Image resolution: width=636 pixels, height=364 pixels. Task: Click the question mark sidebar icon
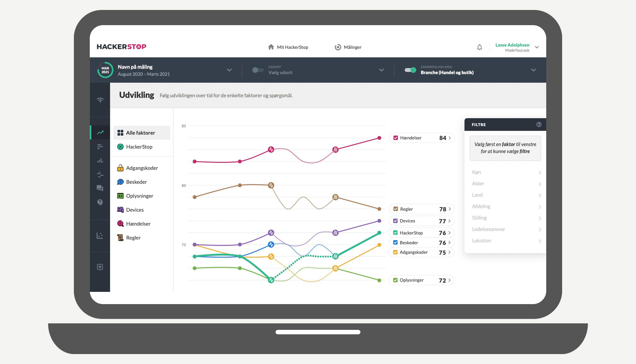point(100,202)
